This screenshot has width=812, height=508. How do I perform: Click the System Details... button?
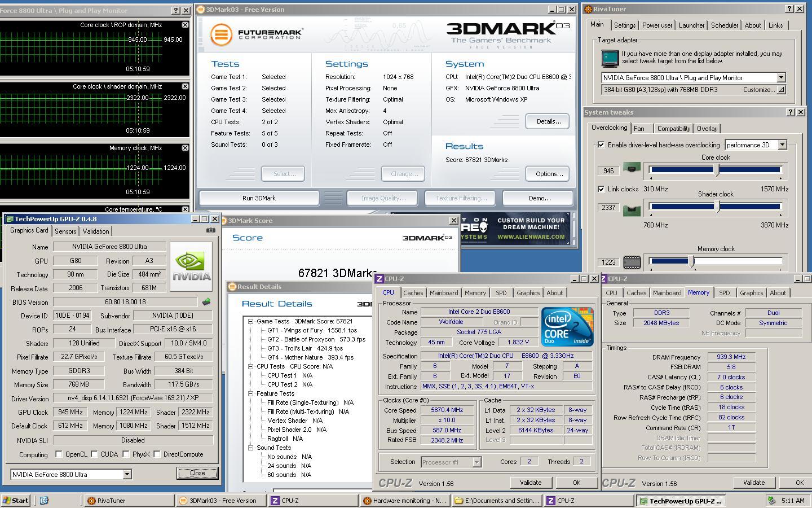pyautogui.click(x=548, y=121)
